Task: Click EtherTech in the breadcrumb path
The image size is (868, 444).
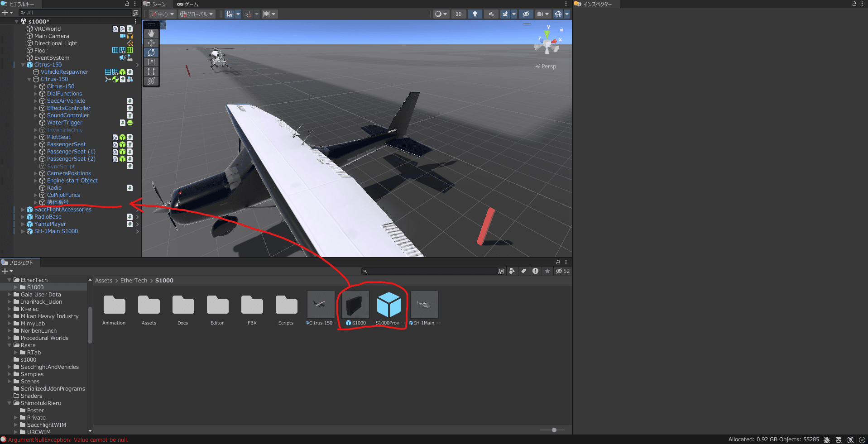Action: 134,281
